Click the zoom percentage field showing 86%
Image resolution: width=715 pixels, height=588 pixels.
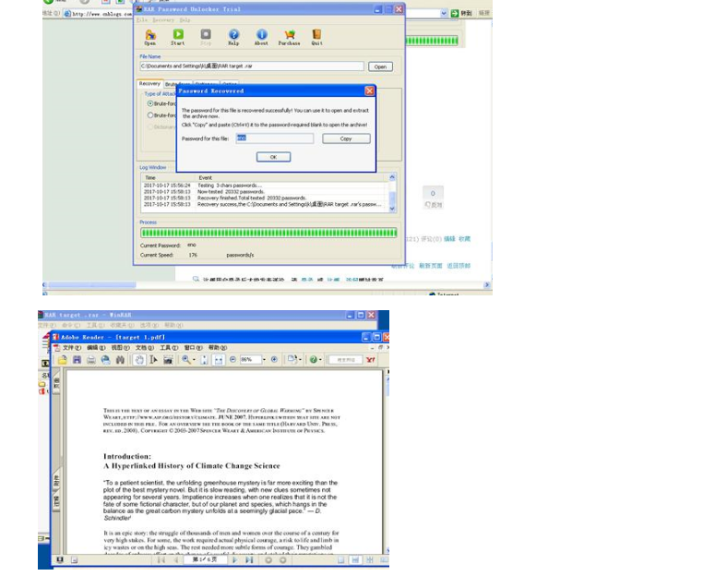250,359
